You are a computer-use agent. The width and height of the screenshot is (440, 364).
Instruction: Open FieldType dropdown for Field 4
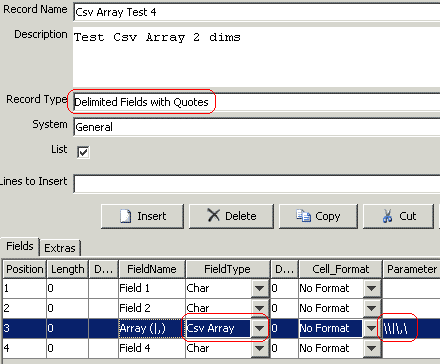coord(260,348)
